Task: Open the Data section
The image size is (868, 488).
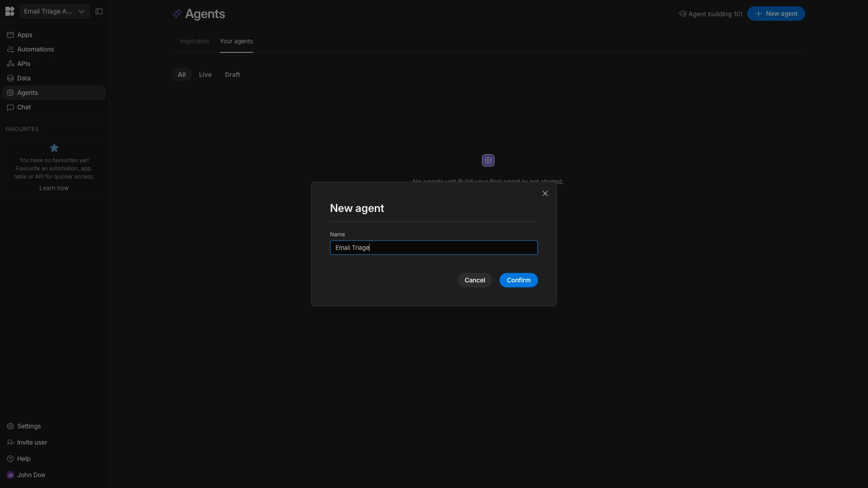Action: (x=24, y=78)
